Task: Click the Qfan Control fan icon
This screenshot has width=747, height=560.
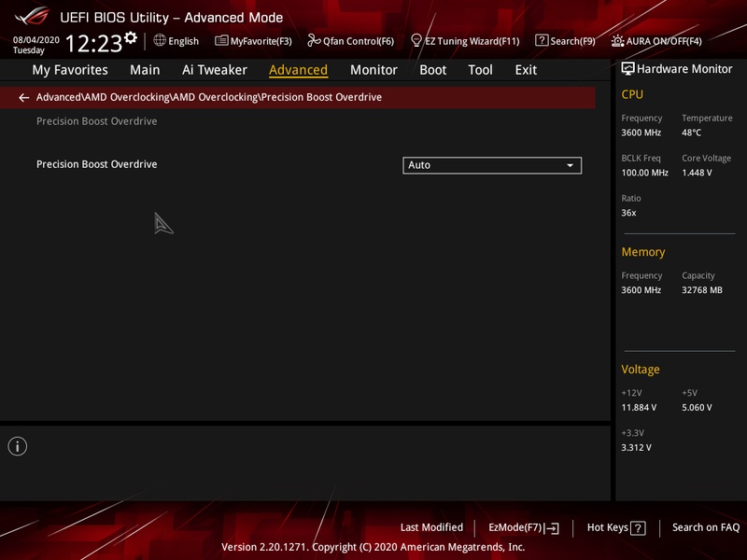Action: (314, 40)
